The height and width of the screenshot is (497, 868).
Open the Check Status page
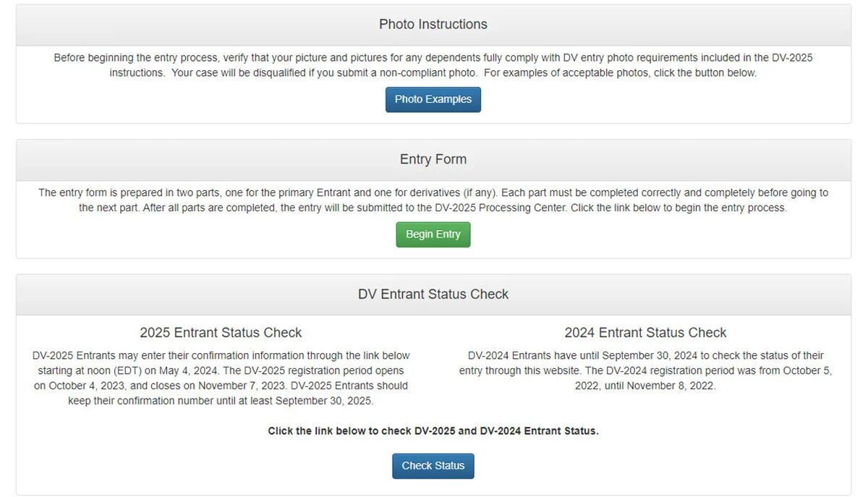(x=433, y=466)
